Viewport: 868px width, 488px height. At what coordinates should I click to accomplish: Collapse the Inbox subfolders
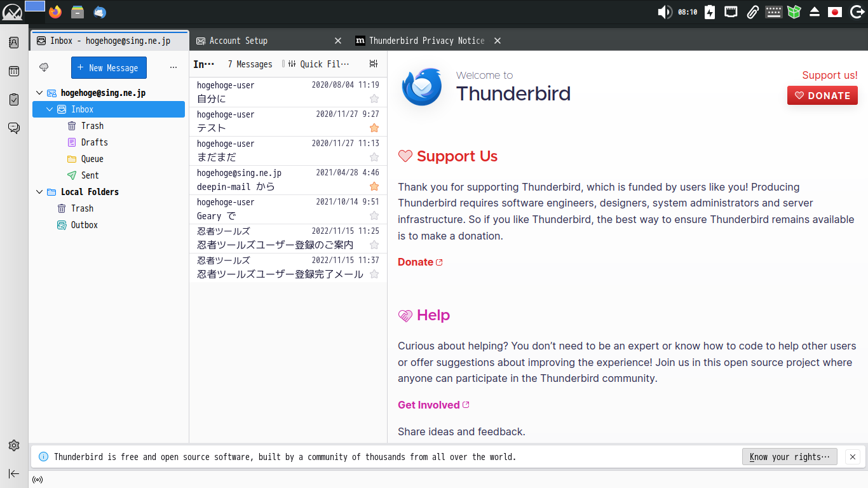(x=50, y=109)
